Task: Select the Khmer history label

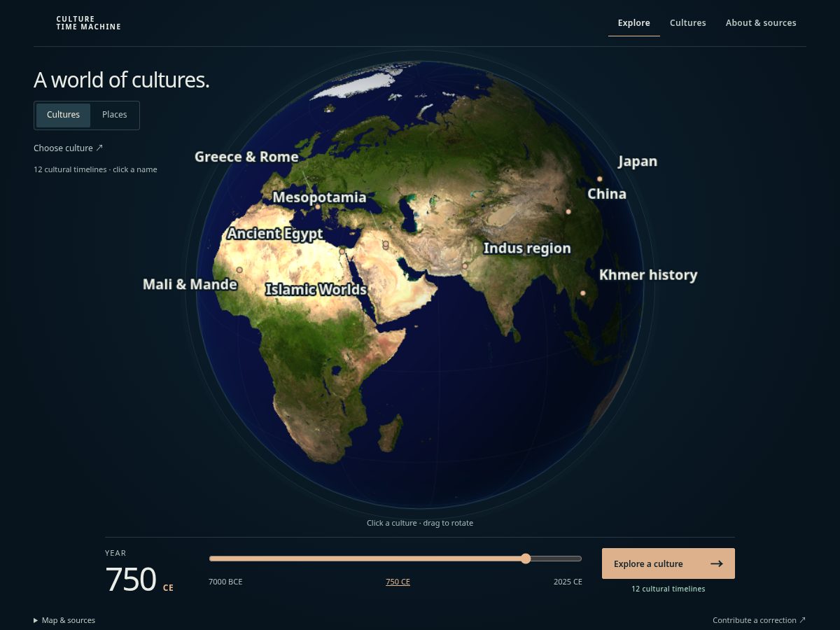Action: point(648,275)
